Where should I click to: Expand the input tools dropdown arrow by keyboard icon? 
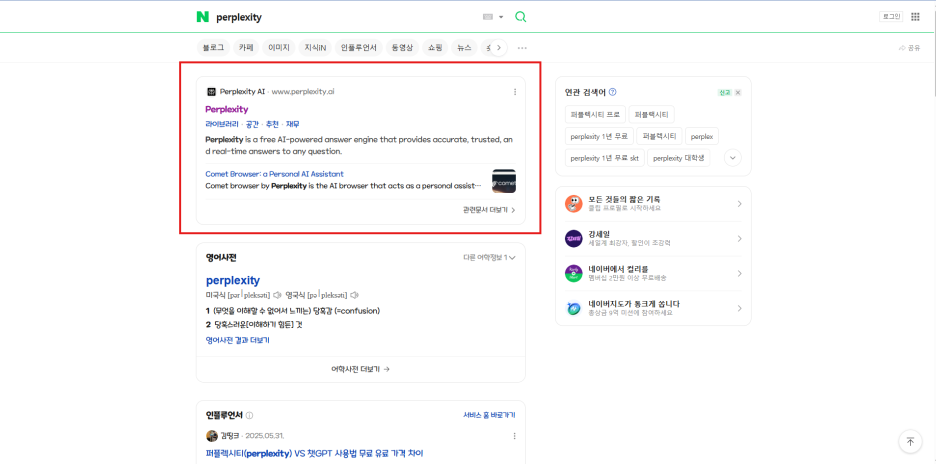tap(501, 17)
